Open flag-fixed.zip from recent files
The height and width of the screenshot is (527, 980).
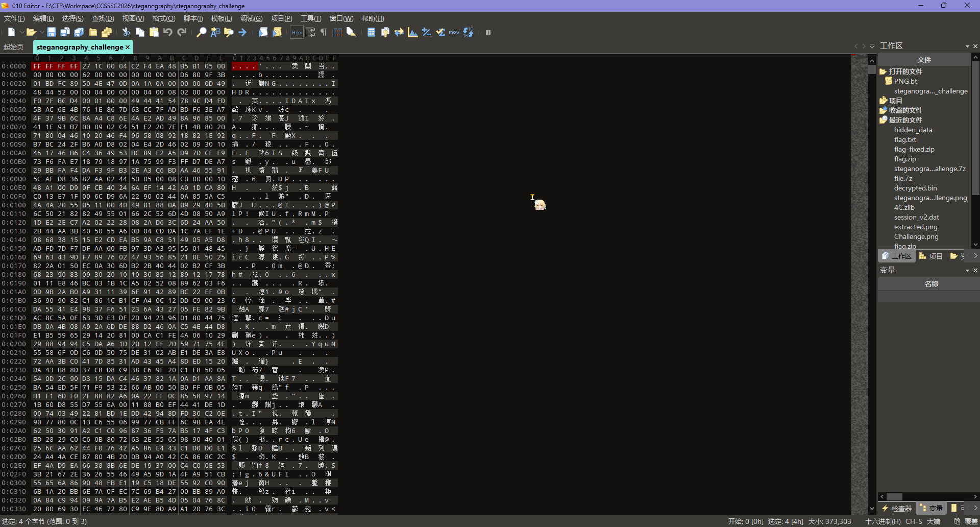(x=914, y=149)
